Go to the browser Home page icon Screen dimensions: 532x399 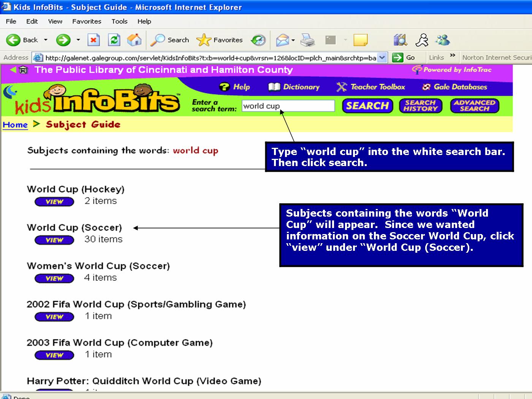click(134, 40)
